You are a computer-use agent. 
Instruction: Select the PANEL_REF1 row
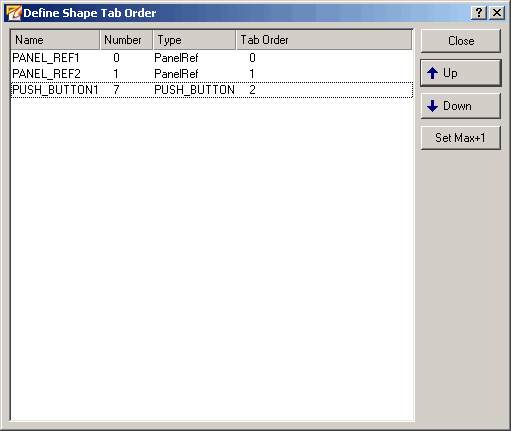pyautogui.click(x=212, y=58)
